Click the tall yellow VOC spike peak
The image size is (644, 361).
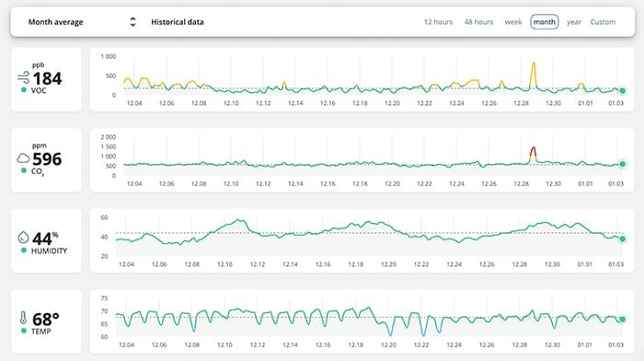[534, 64]
